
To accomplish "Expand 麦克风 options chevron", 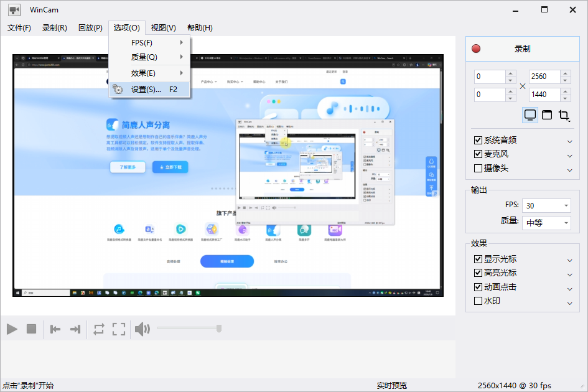I will pos(569,156).
